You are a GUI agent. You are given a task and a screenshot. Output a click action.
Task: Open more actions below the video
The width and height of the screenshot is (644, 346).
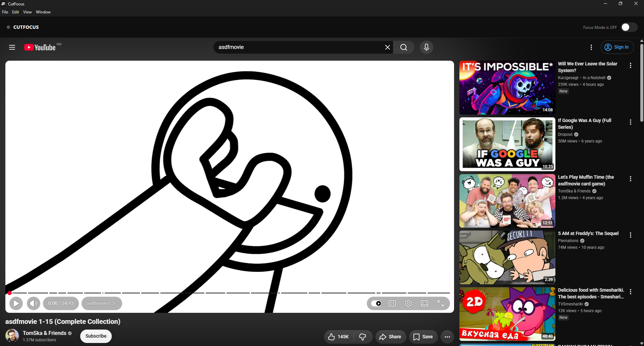point(447,337)
